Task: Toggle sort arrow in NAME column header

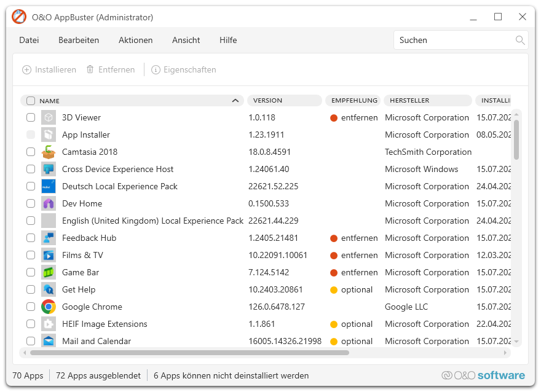Action: (235, 101)
